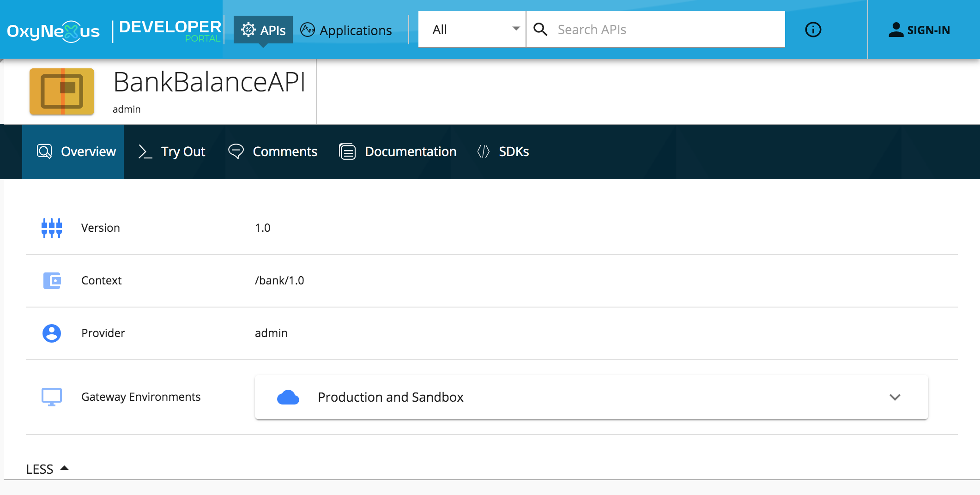Screen dimensions: 980x495
Task: Click the BankBalanceAPI thumbnail image
Action: click(x=62, y=91)
